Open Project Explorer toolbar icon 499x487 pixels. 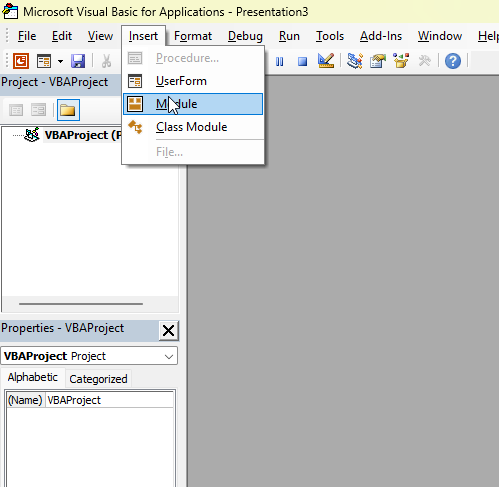point(355,61)
